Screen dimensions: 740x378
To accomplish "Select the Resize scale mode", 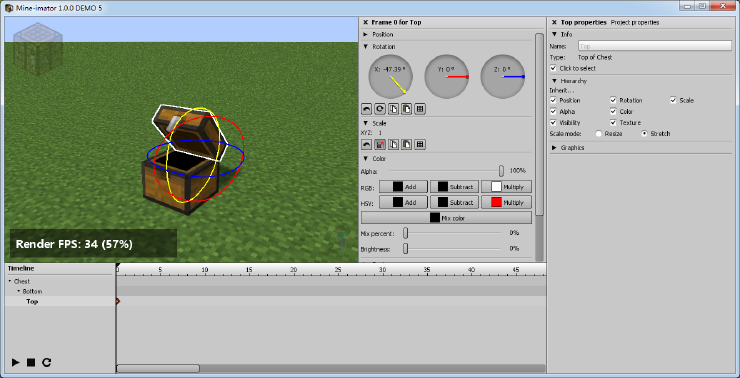I will (x=598, y=134).
